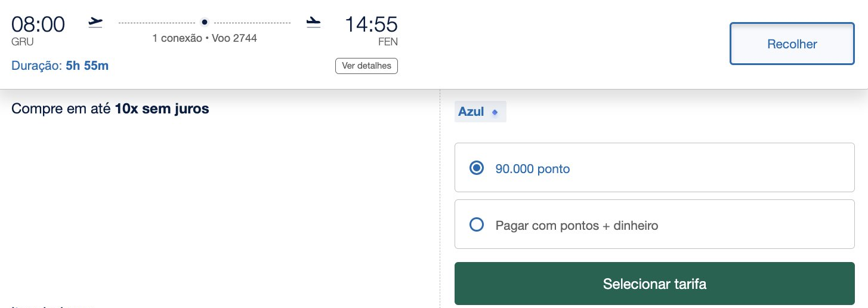This screenshot has width=868, height=308.
Task: Choose Pagar com pontos + dinheiro radio
Action: click(477, 225)
